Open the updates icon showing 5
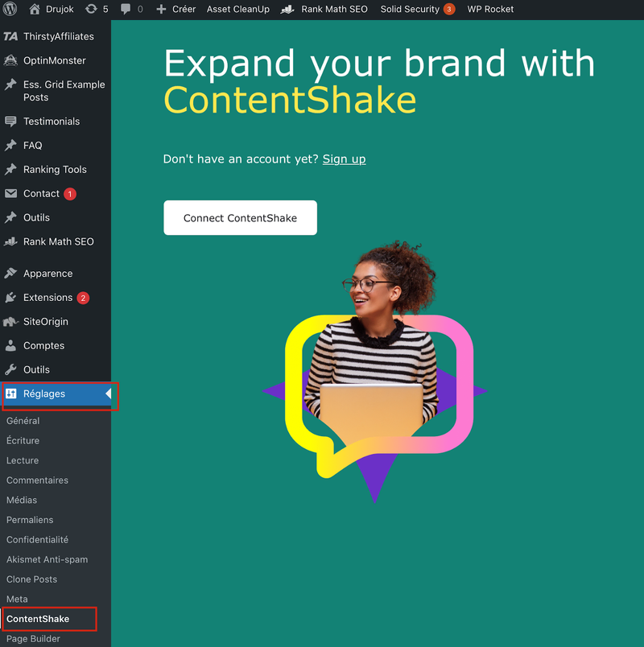Image resolution: width=644 pixels, height=647 pixels. click(91, 9)
